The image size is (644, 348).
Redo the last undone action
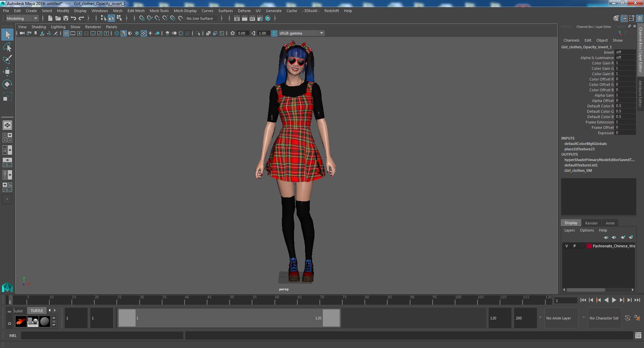coord(81,18)
